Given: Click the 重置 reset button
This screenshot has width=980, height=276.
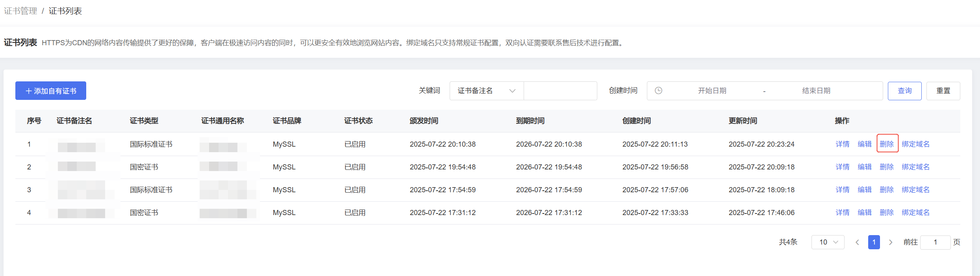Looking at the screenshot, I should tap(943, 91).
